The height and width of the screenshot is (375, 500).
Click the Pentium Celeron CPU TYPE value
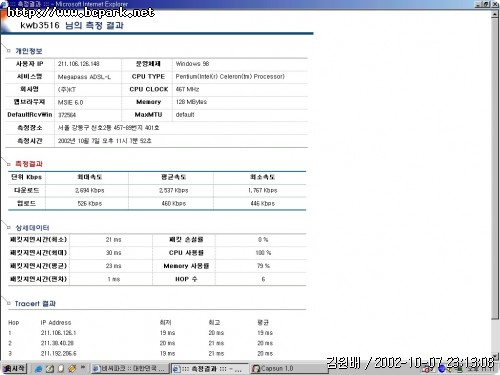pos(230,77)
